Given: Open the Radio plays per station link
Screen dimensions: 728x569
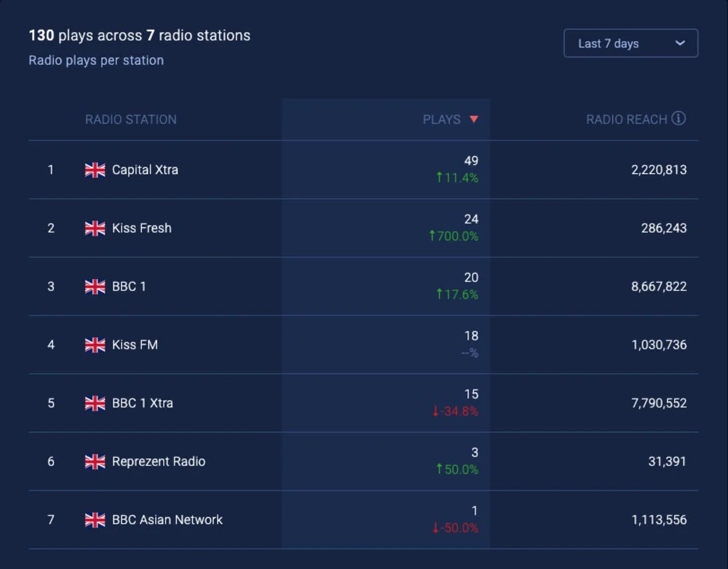Looking at the screenshot, I should point(96,60).
